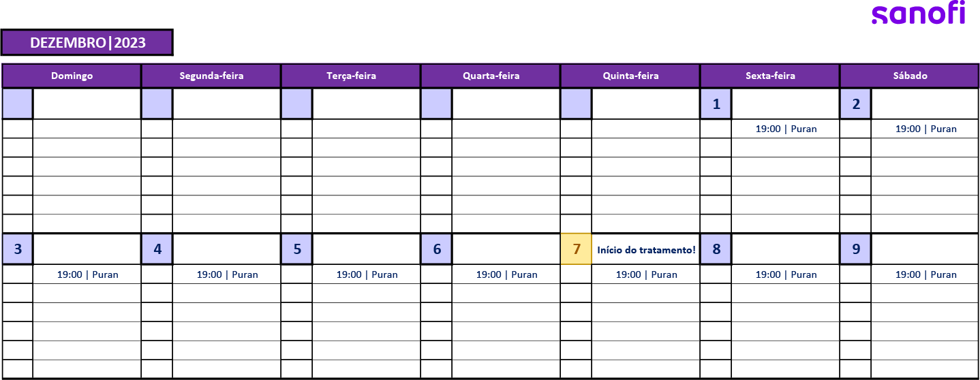Click day number 3 cell
Screen dimensions: 980x380
click(x=18, y=249)
